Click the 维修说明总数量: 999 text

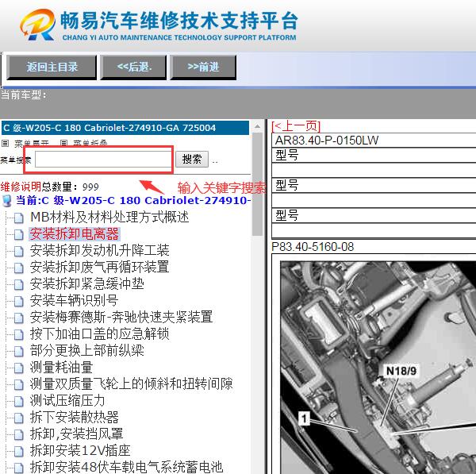click(49, 187)
